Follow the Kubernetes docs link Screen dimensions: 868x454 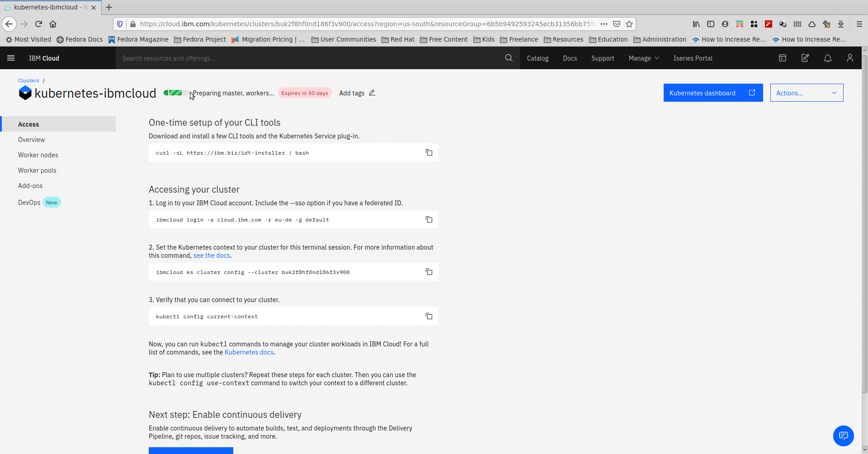pos(249,352)
